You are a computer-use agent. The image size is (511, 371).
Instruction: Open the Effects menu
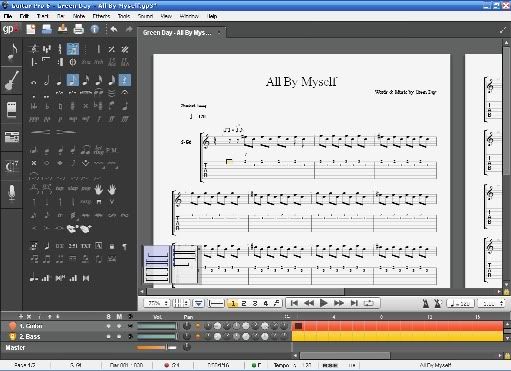[x=101, y=16]
